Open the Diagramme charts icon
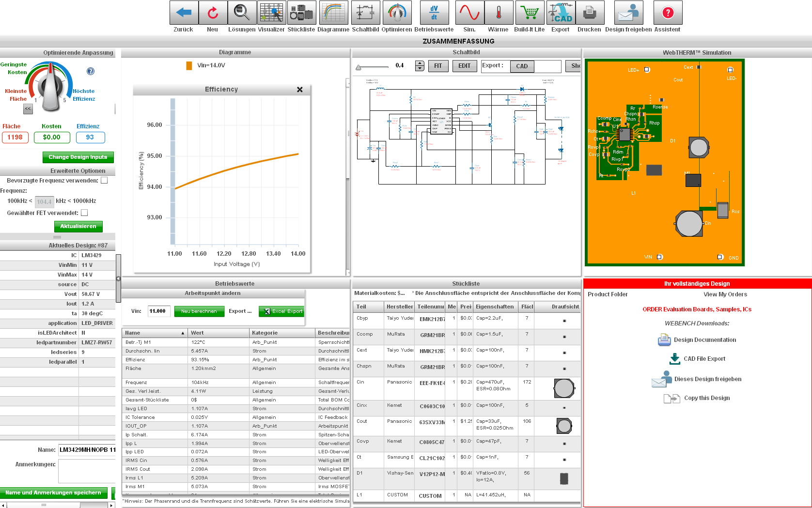 click(x=333, y=13)
